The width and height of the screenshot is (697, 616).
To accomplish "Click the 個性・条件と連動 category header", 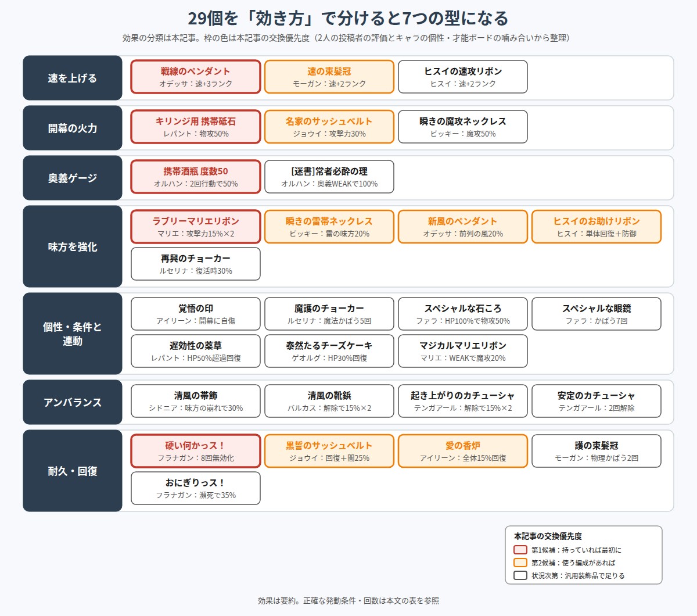I will click(73, 334).
